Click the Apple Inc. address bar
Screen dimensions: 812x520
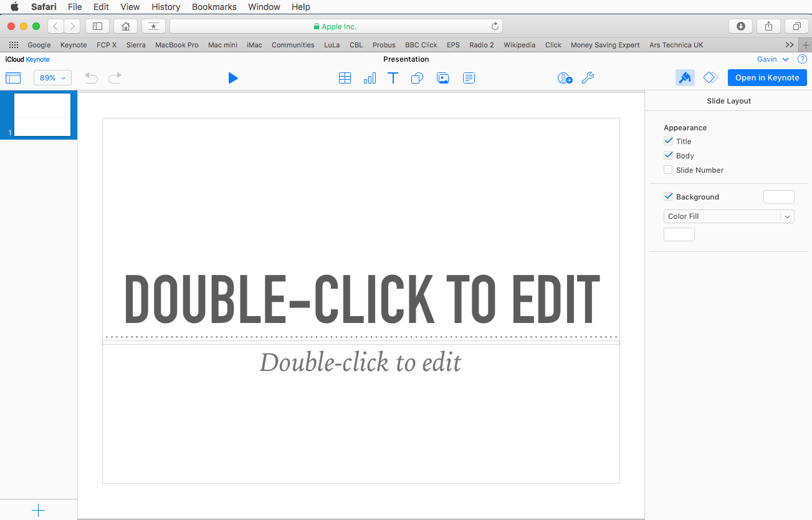[x=336, y=26]
